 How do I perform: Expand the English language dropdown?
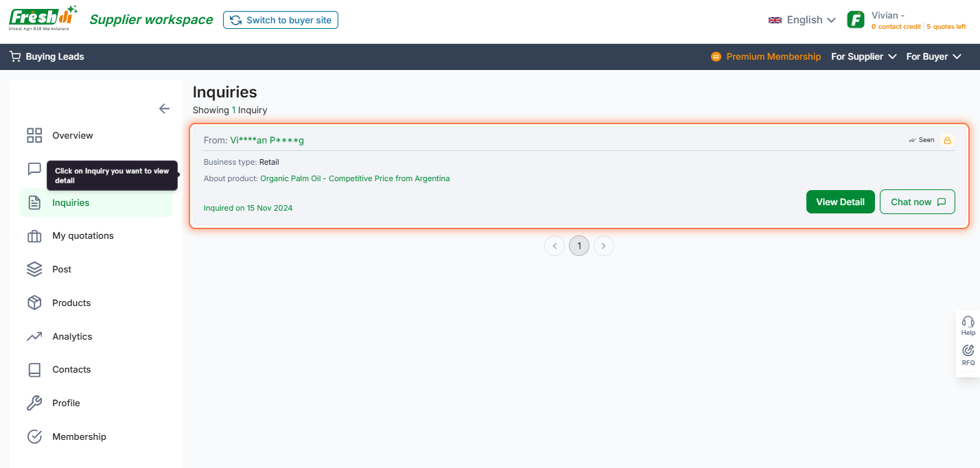802,20
